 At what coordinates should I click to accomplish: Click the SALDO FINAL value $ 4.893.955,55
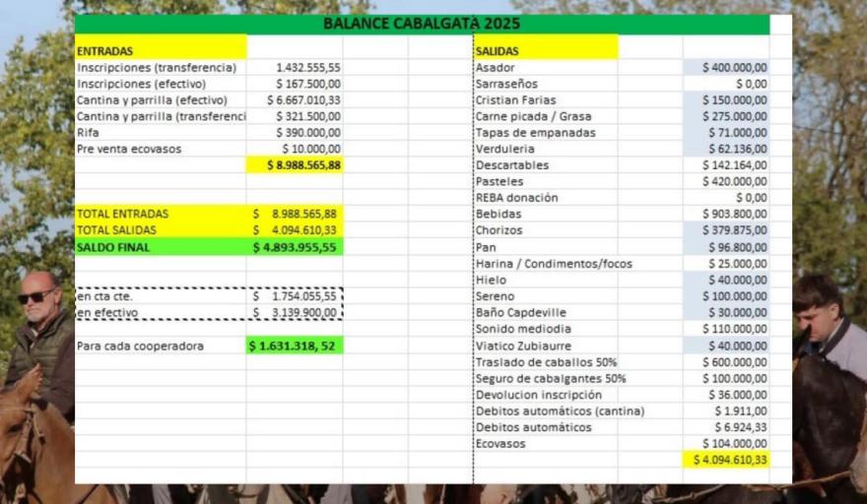[295, 247]
